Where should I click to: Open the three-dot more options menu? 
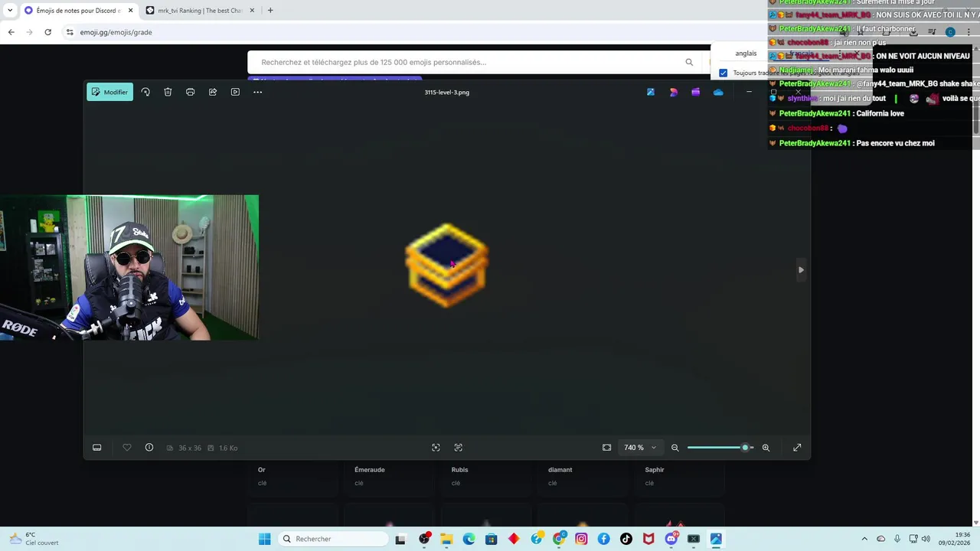point(258,92)
